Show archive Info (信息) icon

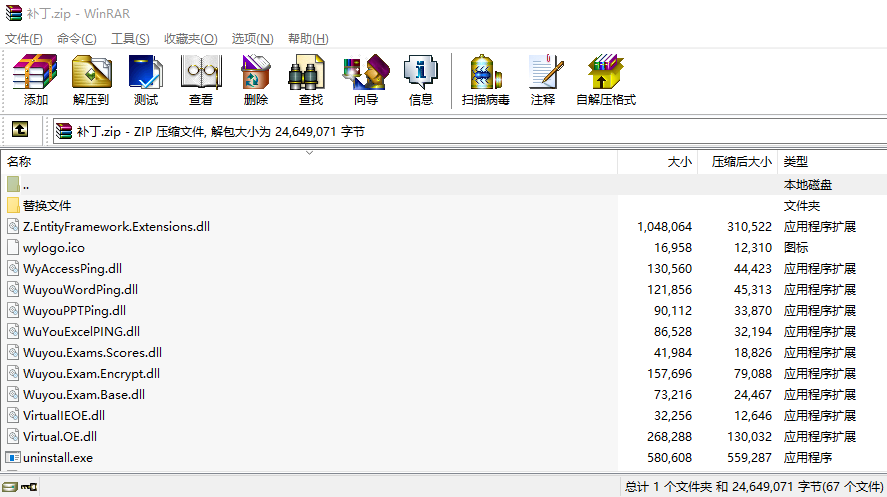[421, 72]
